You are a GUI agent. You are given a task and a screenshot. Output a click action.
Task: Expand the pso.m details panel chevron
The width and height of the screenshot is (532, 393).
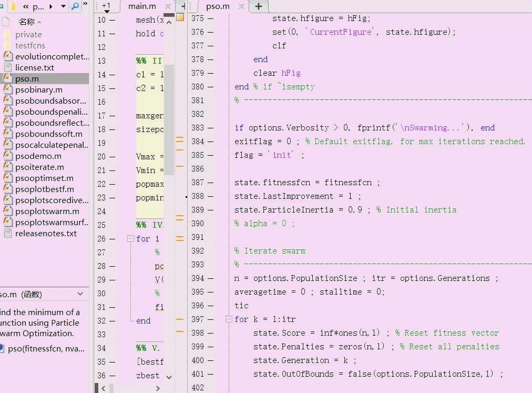pyautogui.click(x=80, y=294)
